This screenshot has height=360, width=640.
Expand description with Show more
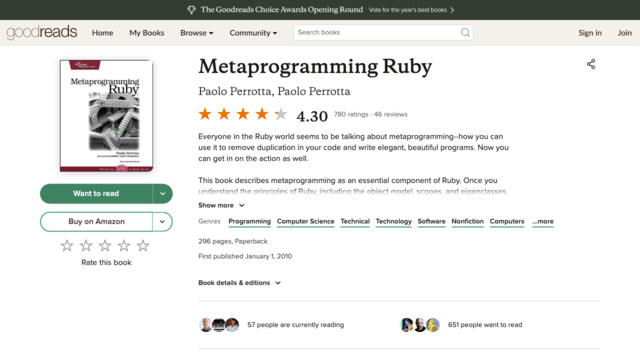coord(221,205)
